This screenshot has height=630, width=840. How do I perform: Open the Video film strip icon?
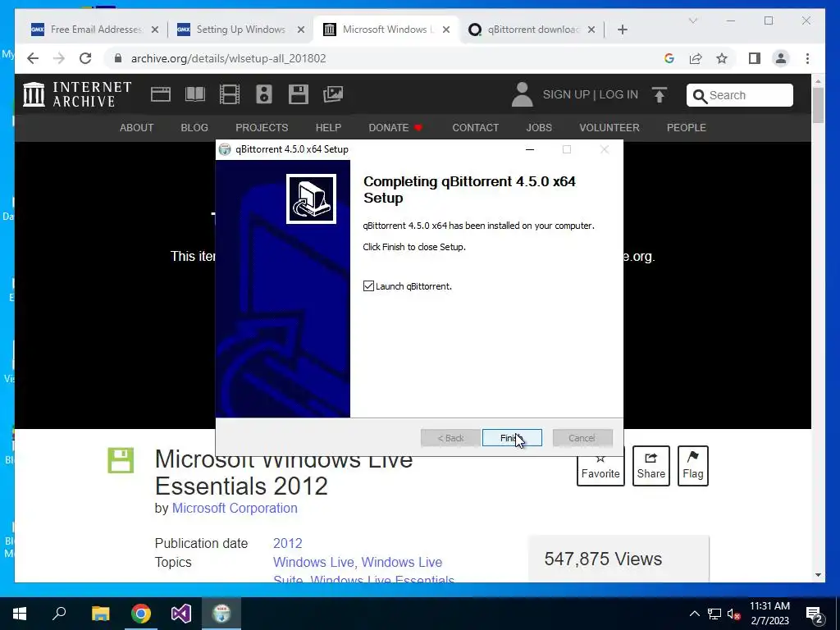[230, 94]
